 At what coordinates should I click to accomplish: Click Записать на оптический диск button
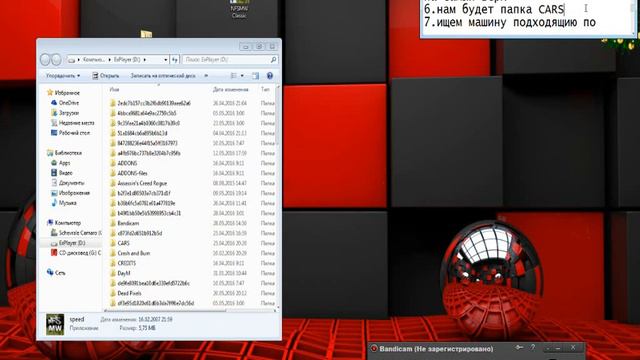(162, 76)
